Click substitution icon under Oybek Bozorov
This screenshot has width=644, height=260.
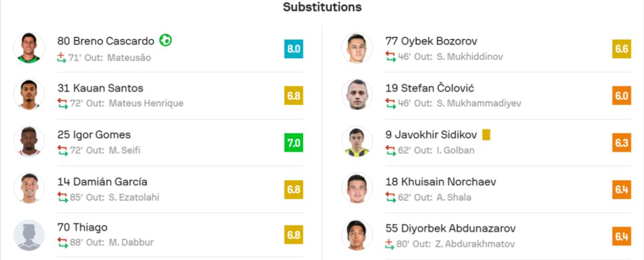[390, 56]
